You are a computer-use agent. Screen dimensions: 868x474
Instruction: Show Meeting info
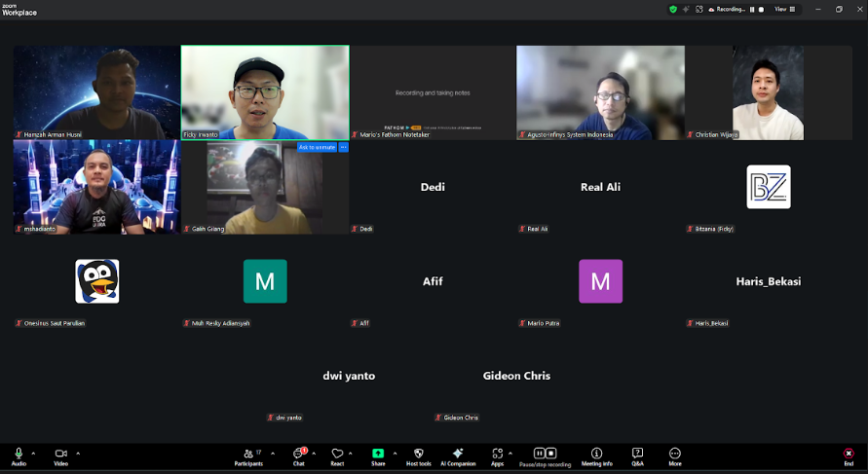[596, 455]
